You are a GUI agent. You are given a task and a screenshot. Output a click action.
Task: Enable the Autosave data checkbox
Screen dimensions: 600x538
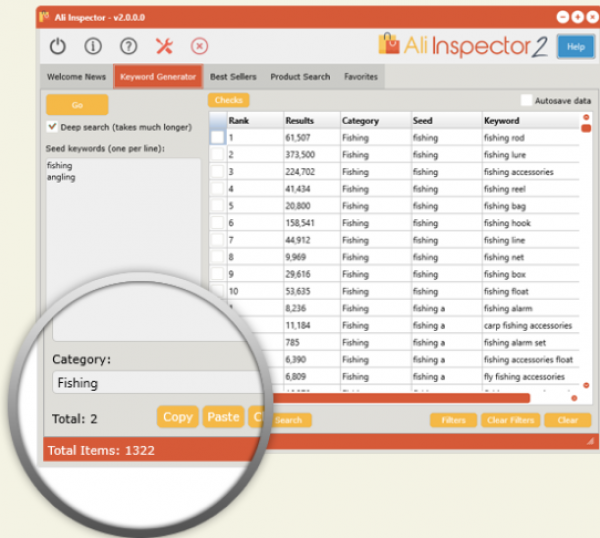[527, 100]
